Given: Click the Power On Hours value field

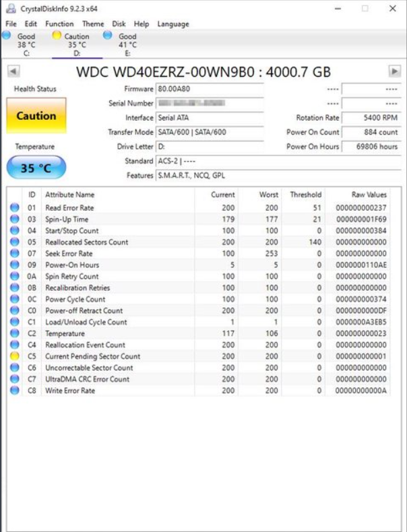Looking at the screenshot, I should point(371,147).
